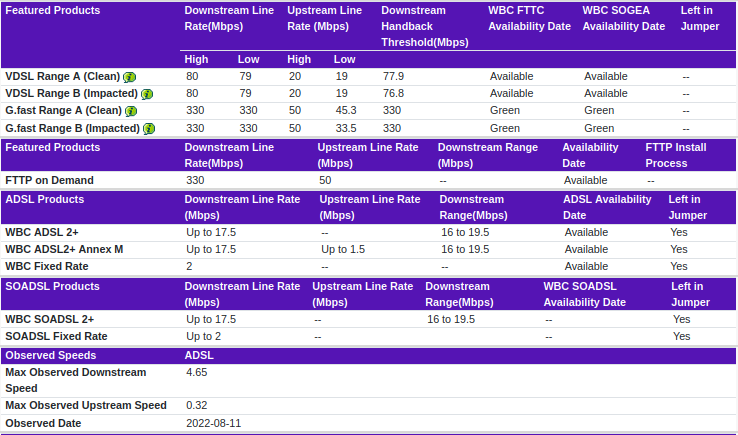Click the Observed Date label
This screenshot has height=435, width=738.
[x=43, y=423]
